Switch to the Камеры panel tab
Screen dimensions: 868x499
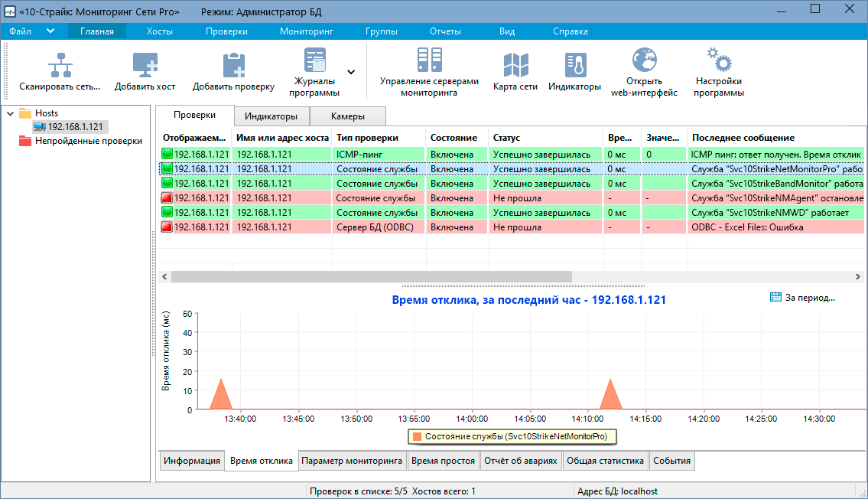click(348, 116)
